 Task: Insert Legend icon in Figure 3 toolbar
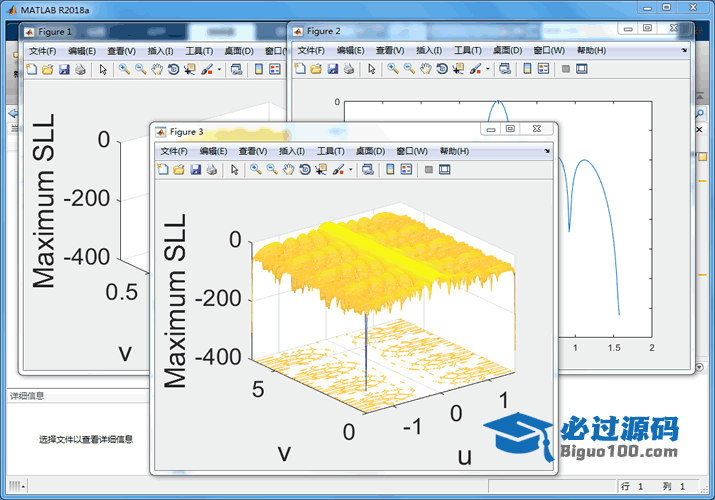406,170
